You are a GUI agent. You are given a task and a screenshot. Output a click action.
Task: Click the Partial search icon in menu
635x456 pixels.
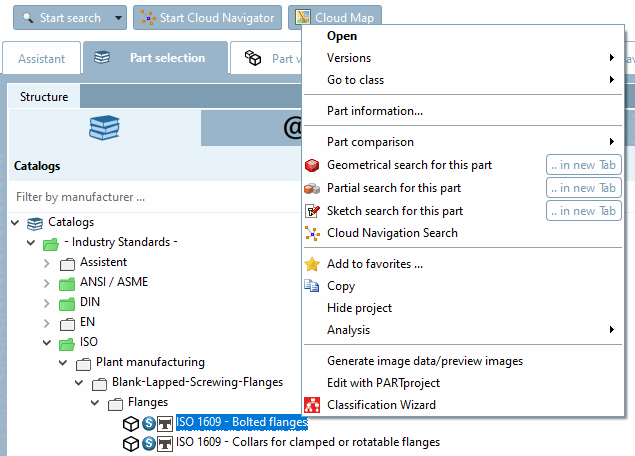[313, 188]
